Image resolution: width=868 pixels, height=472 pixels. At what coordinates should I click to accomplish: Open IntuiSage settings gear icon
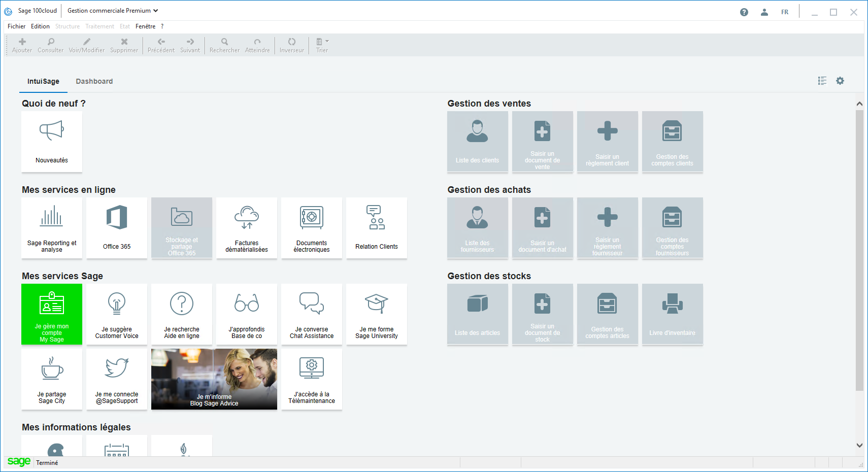pyautogui.click(x=840, y=81)
